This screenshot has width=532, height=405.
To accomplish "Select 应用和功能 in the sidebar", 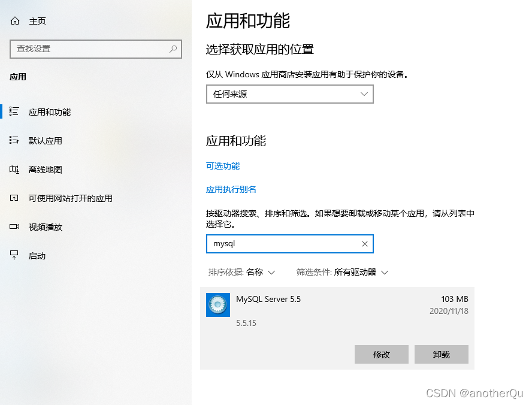I will tap(50, 112).
